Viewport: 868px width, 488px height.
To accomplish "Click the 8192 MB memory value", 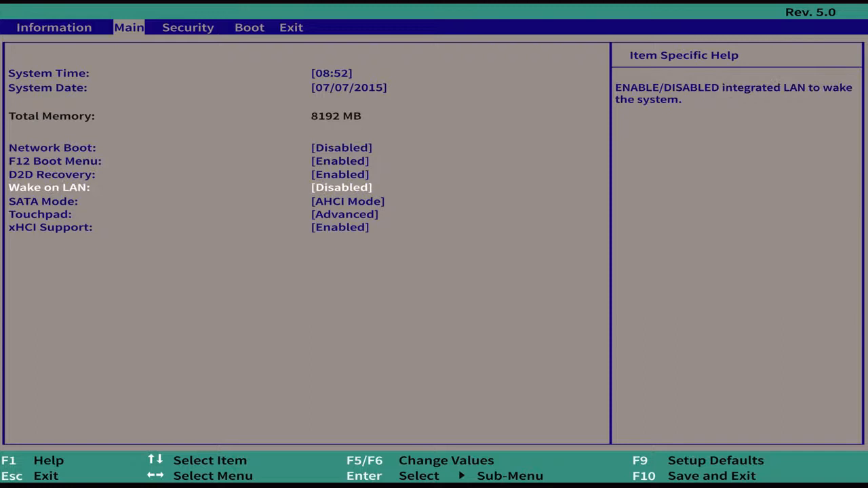I will (336, 116).
